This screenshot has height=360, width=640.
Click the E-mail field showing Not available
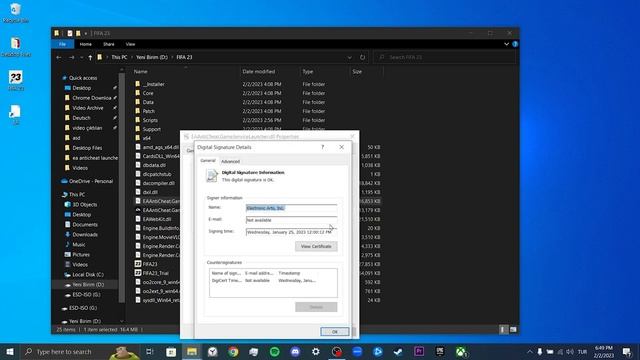[x=291, y=220]
